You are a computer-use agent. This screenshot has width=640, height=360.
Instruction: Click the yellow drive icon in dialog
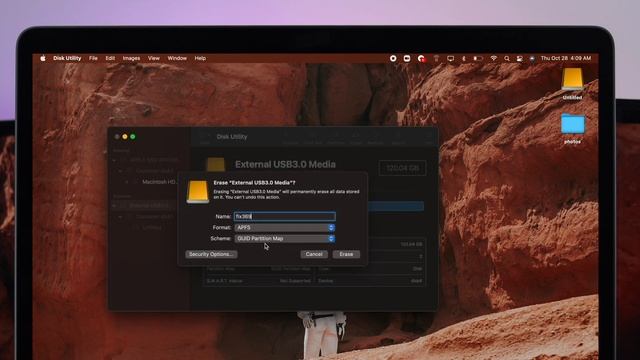(198, 192)
